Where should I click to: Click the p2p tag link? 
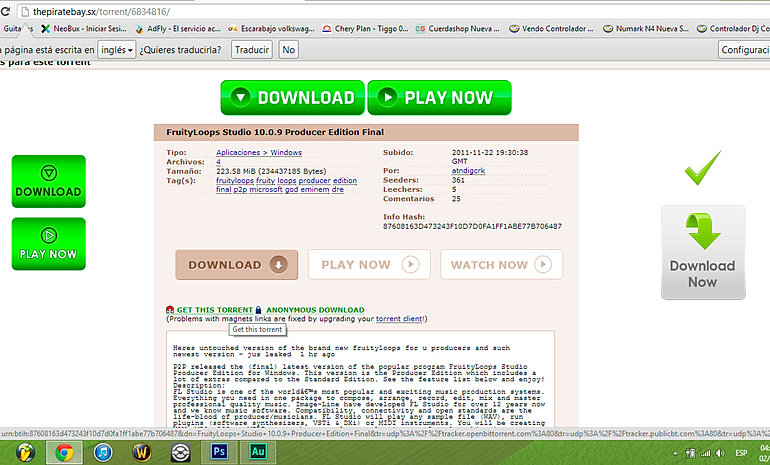(x=240, y=190)
